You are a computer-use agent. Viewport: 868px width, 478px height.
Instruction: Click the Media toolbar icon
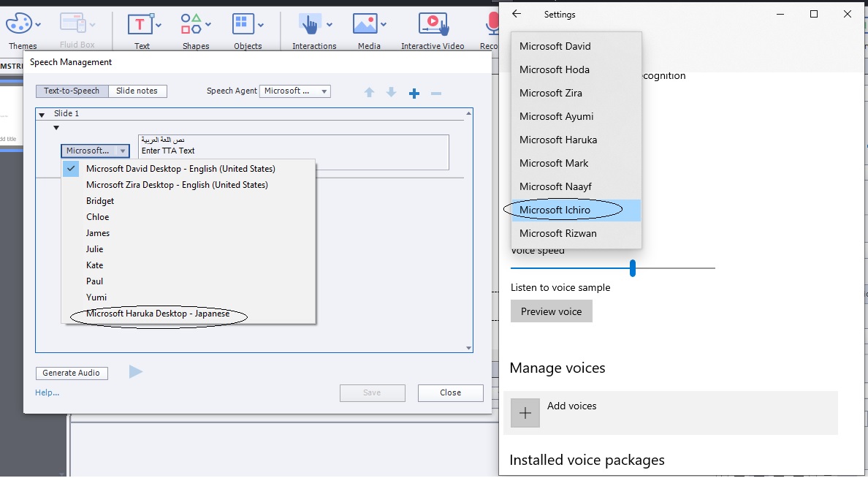(x=365, y=24)
